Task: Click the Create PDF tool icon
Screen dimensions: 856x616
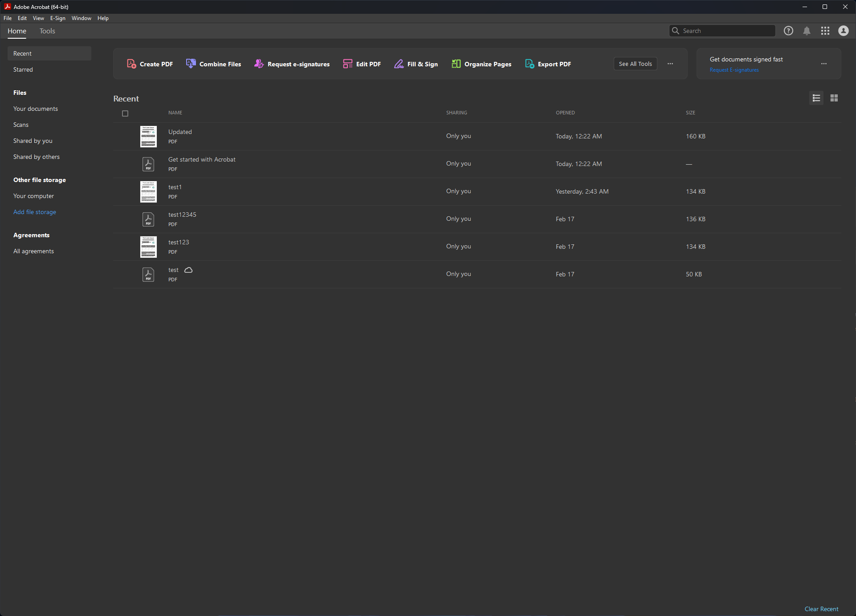Action: coord(131,64)
